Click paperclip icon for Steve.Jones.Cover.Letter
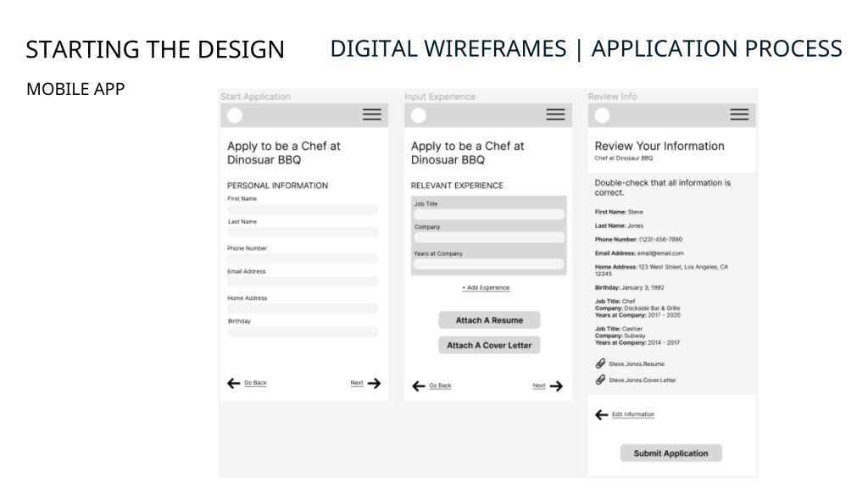This screenshot has height=488, width=868. click(x=601, y=380)
